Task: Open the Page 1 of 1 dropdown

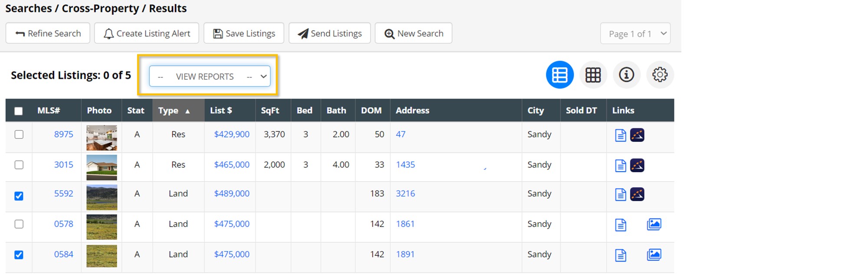Action: (635, 34)
